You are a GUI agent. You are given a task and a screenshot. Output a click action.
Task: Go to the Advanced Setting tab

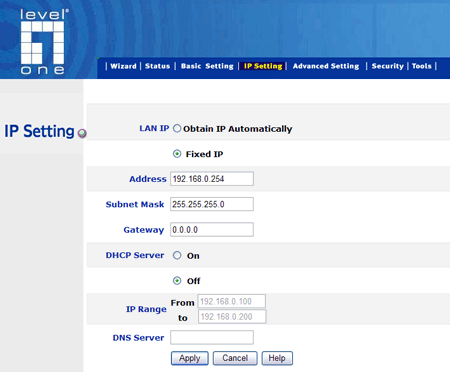pos(326,66)
